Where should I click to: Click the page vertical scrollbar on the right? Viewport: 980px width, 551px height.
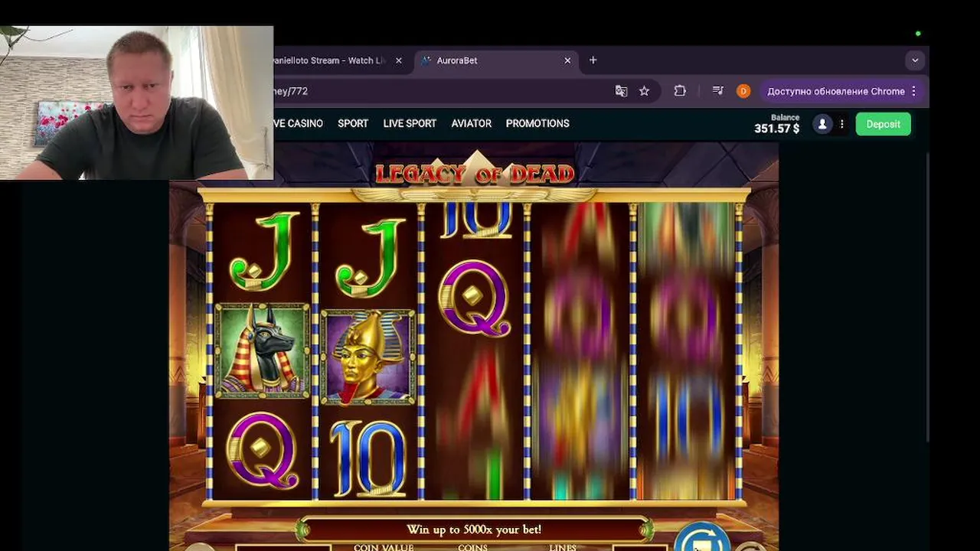point(926,297)
